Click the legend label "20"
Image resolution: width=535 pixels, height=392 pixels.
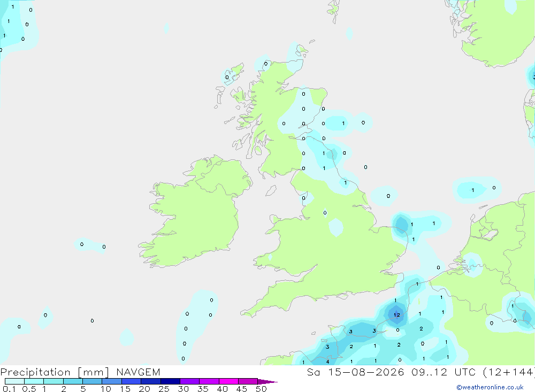(x=144, y=389)
